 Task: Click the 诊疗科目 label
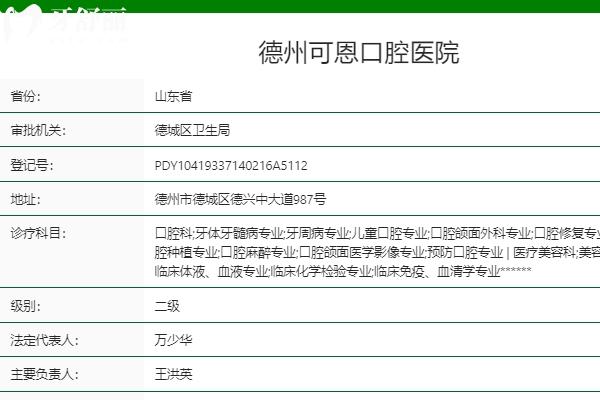click(x=38, y=233)
